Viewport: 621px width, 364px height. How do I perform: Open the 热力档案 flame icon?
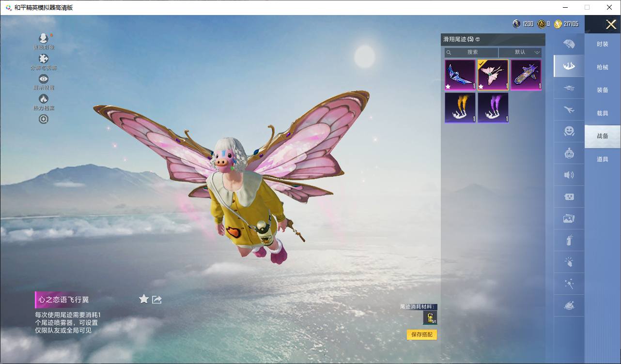click(x=44, y=99)
